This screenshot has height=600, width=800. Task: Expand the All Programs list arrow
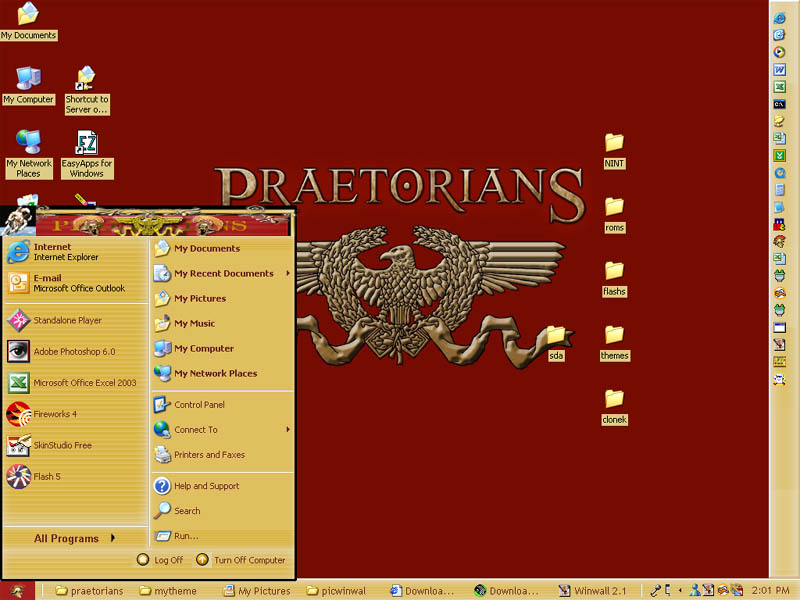113,538
